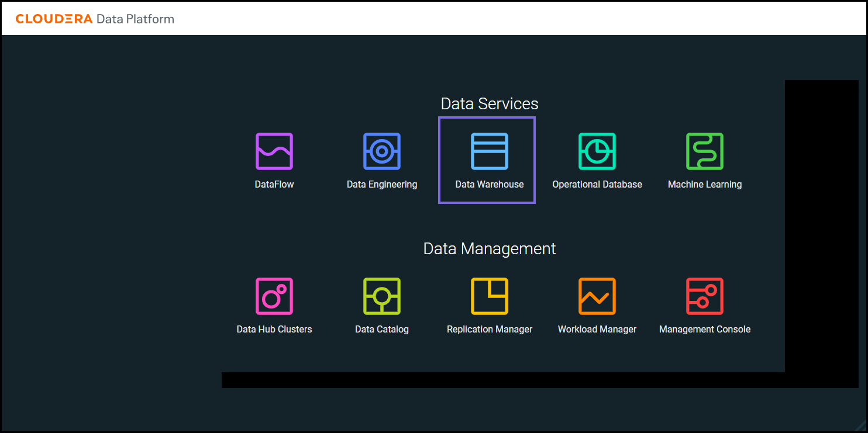Launch the green Machine Learning icon

pos(705,151)
